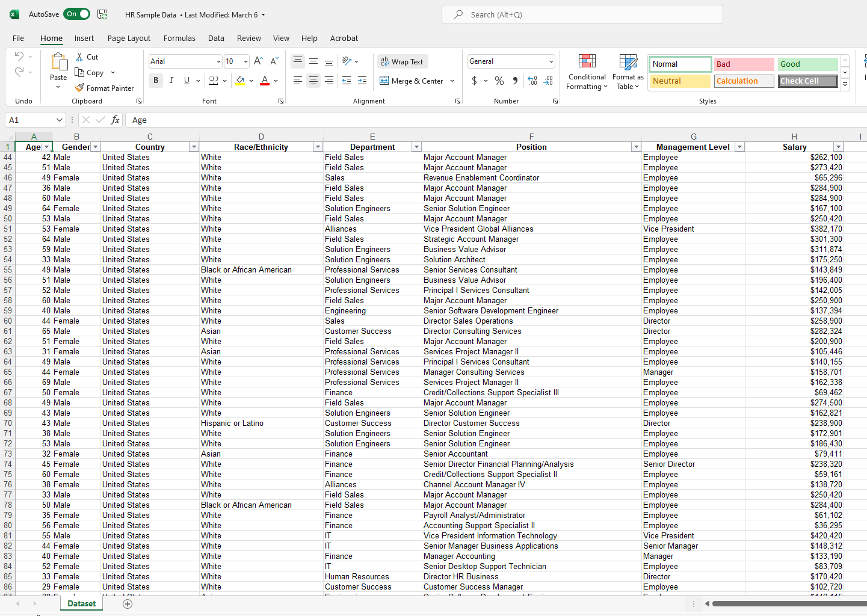
Task: Click the Search box in title bar
Action: coord(582,14)
